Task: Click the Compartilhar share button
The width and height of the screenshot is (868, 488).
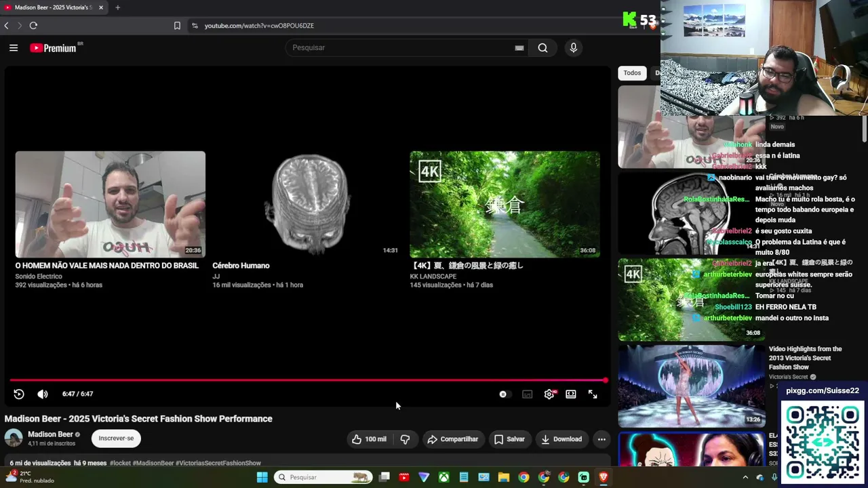Action: (452, 439)
